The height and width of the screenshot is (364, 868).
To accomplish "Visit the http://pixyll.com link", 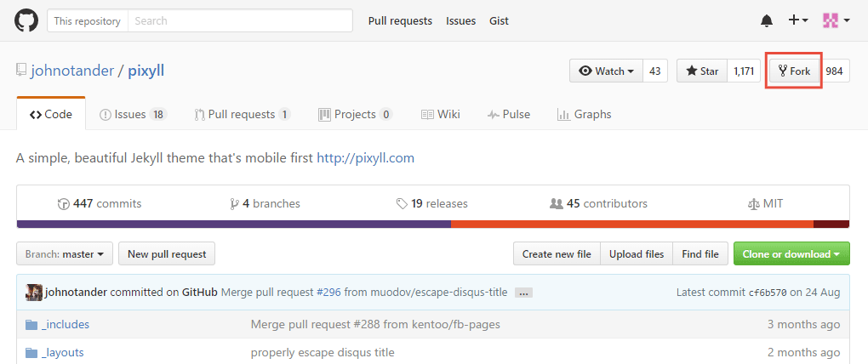I will tap(365, 158).
